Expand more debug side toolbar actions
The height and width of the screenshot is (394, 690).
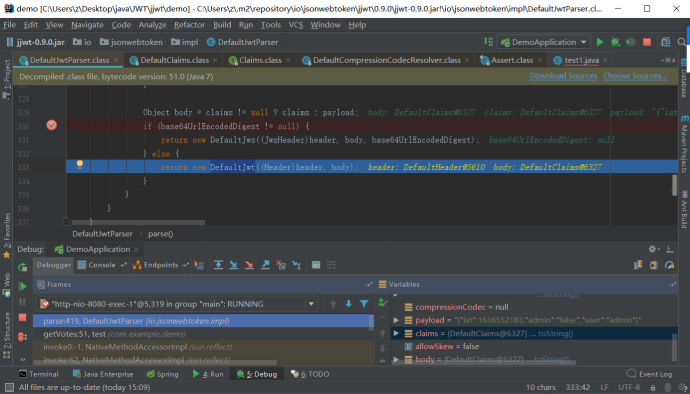pyautogui.click(x=22, y=359)
